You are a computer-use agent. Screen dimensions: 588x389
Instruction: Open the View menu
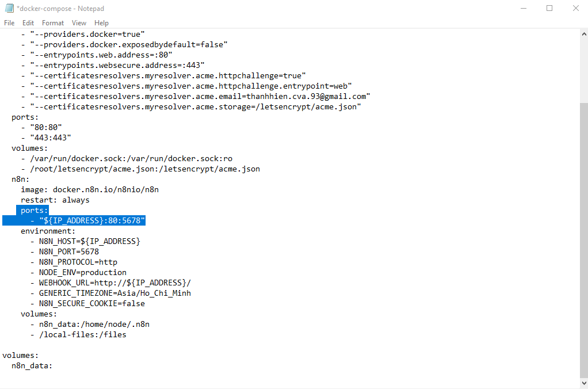(x=79, y=22)
